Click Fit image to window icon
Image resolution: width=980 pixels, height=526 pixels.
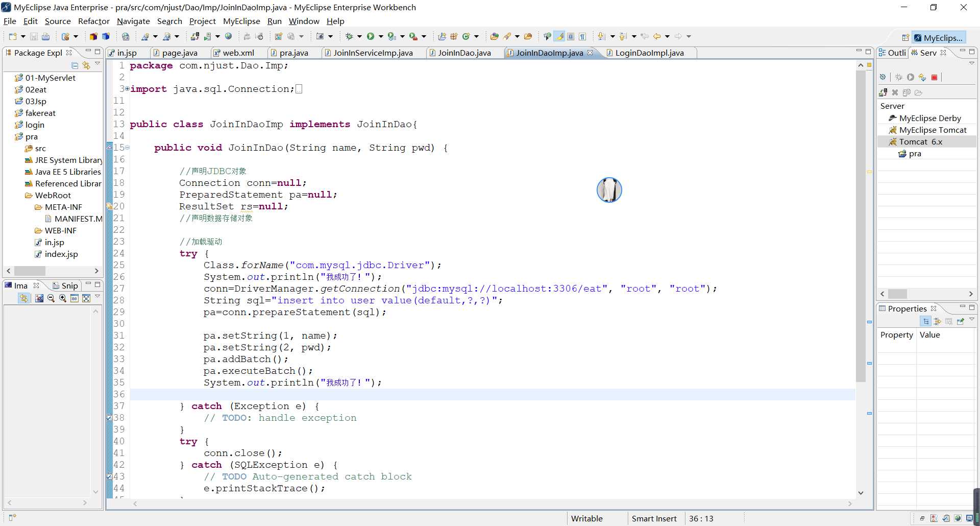click(86, 298)
